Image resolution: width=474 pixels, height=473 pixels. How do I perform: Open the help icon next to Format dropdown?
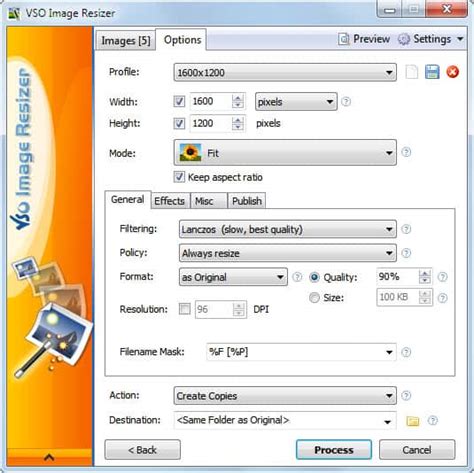297,277
